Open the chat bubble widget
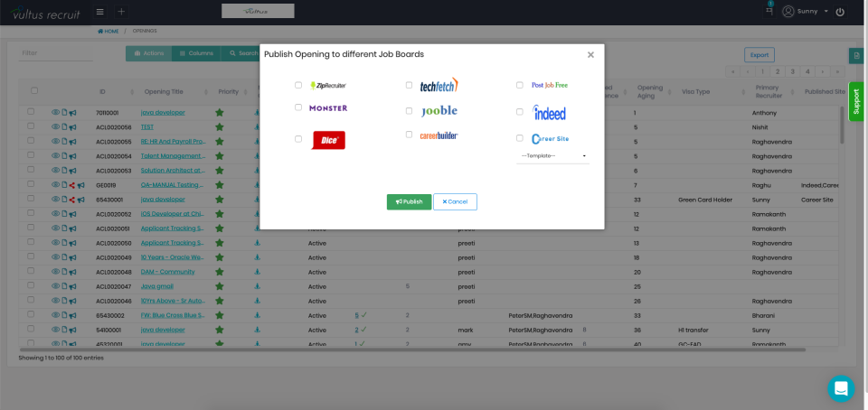 coord(841,388)
